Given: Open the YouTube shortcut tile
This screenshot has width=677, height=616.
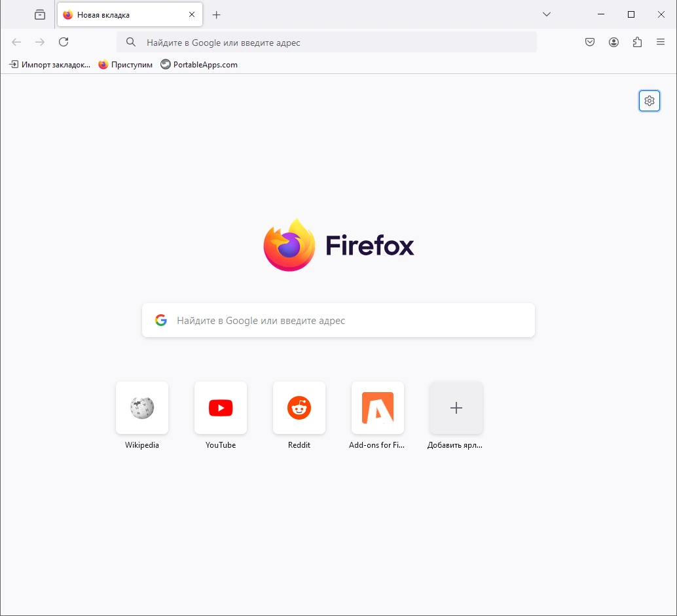Looking at the screenshot, I should pyautogui.click(x=221, y=407).
